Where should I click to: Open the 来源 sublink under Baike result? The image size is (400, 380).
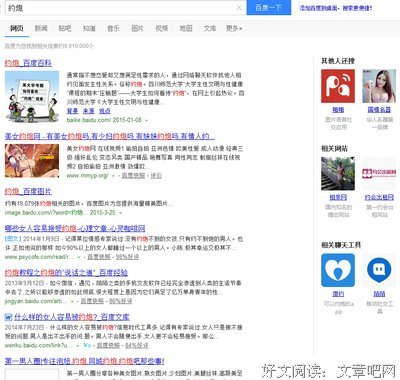click(88, 111)
